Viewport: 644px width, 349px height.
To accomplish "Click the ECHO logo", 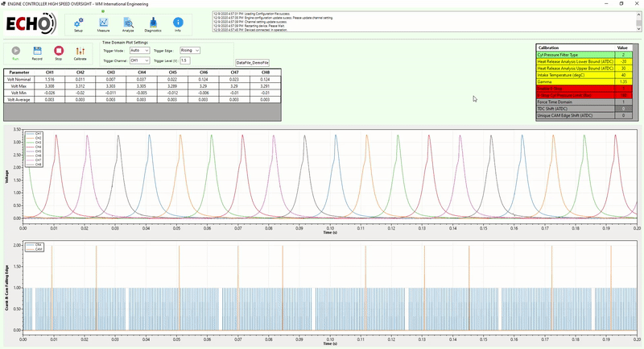I will click(30, 23).
